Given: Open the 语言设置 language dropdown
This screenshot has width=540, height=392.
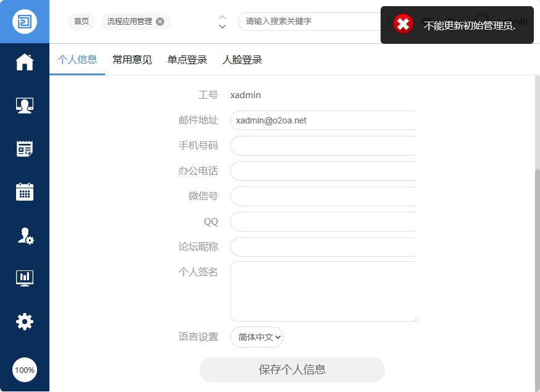Looking at the screenshot, I should (257, 337).
